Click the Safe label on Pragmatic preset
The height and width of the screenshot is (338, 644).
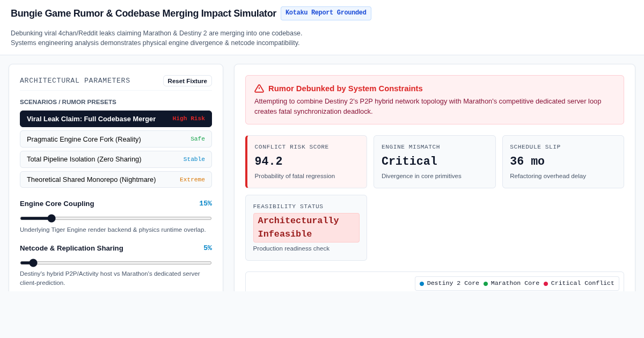point(197,139)
